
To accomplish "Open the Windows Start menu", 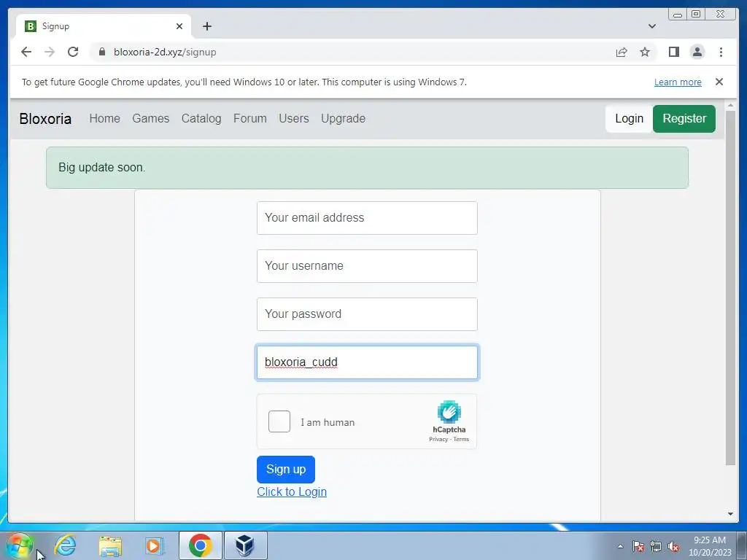I will (x=20, y=545).
